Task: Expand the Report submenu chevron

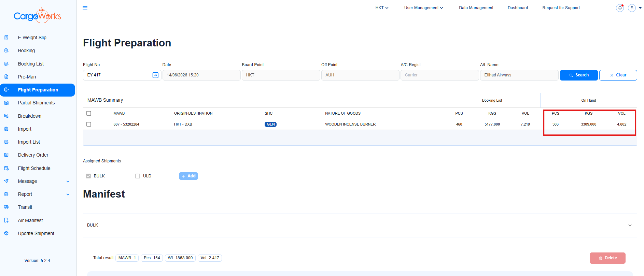Action: [68, 194]
